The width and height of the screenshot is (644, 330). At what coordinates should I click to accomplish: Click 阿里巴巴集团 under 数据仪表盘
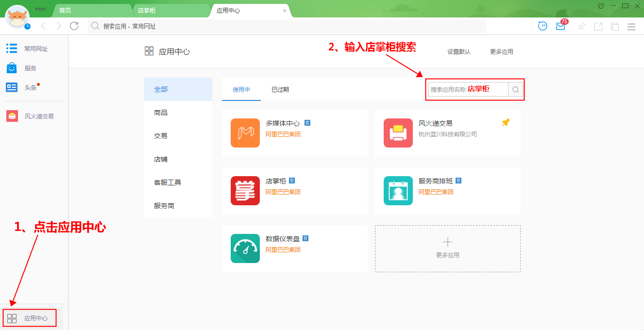pyautogui.click(x=283, y=249)
